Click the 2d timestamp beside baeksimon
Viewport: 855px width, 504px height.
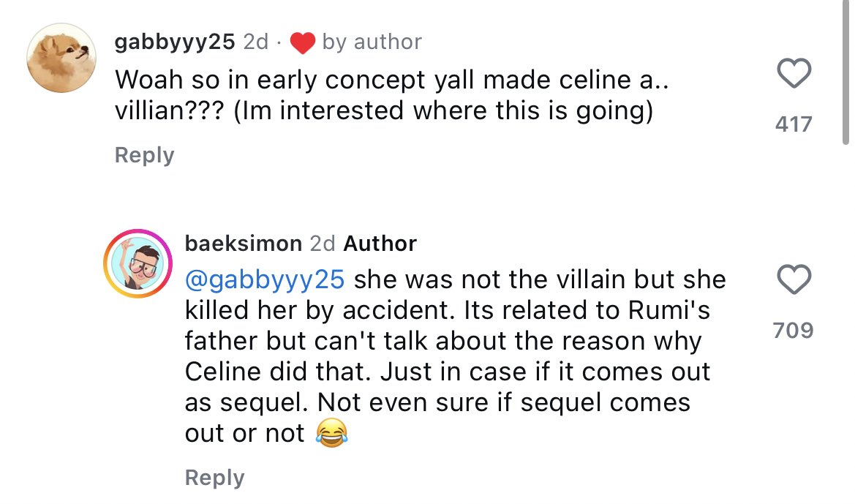(323, 243)
